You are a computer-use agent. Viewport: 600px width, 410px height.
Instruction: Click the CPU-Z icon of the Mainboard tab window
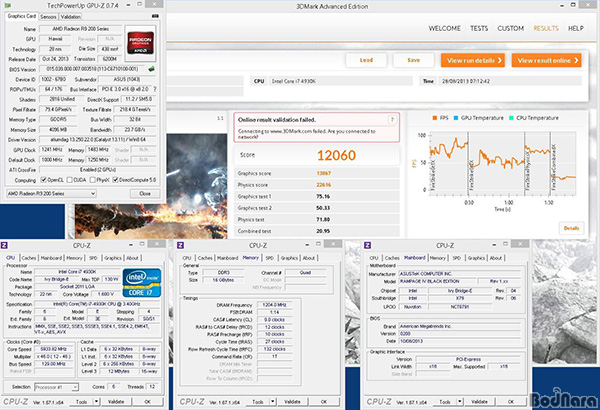(x=367, y=245)
